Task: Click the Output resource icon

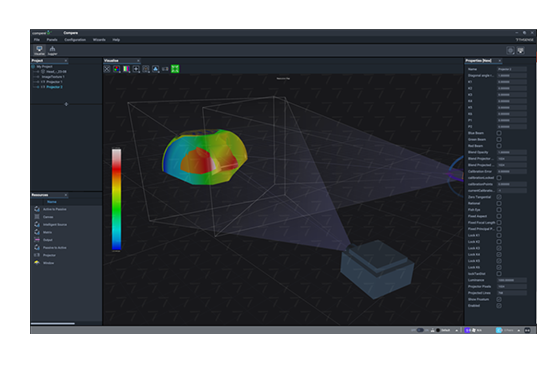Action: 37,240
